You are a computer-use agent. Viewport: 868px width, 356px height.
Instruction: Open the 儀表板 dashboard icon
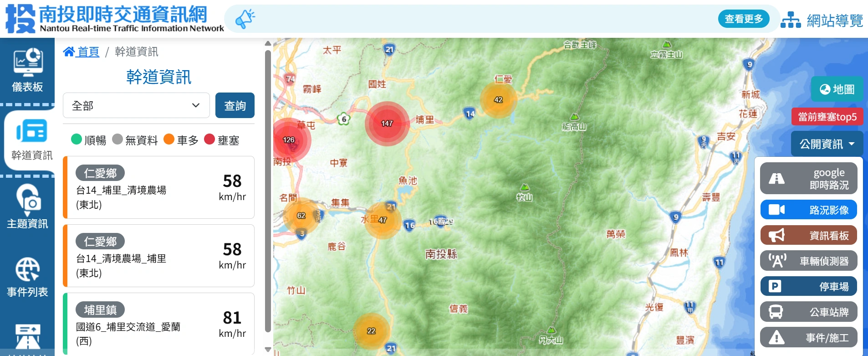pyautogui.click(x=28, y=62)
